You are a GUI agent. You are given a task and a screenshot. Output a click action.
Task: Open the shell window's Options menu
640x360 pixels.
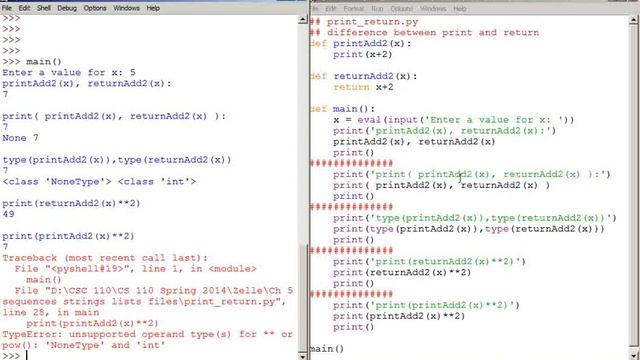95,8
